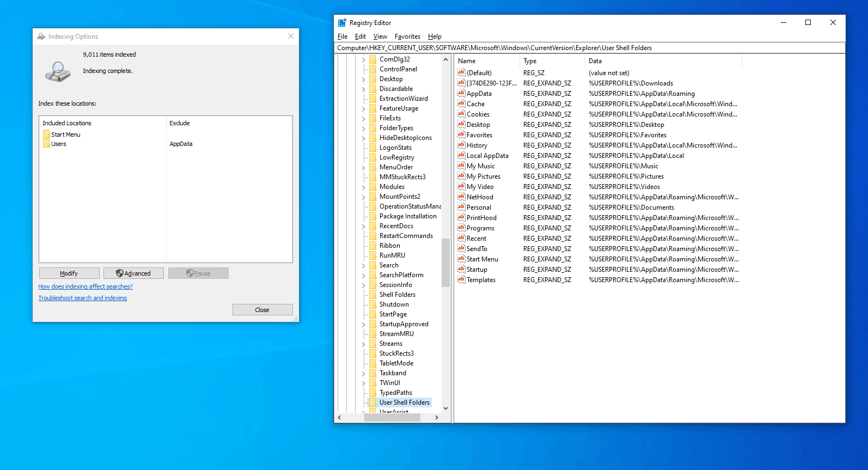Viewport: 868px width, 470px height.
Task: Click the User Shell Folders folder icon
Action: click(x=372, y=402)
